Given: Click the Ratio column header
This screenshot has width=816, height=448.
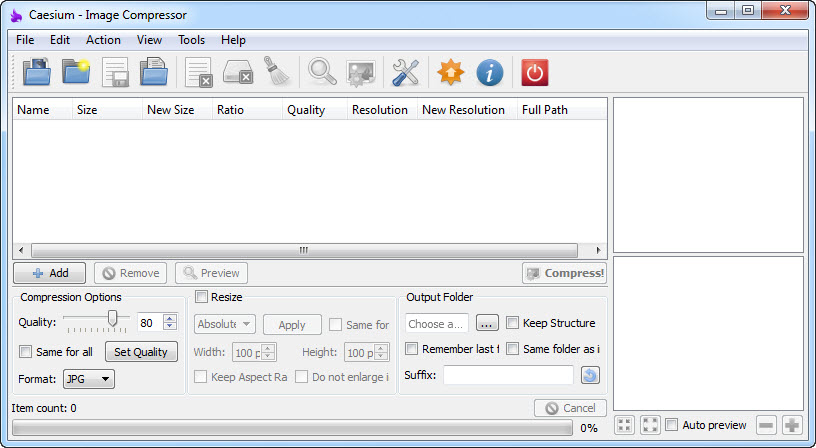Looking at the screenshot, I should 247,110.
